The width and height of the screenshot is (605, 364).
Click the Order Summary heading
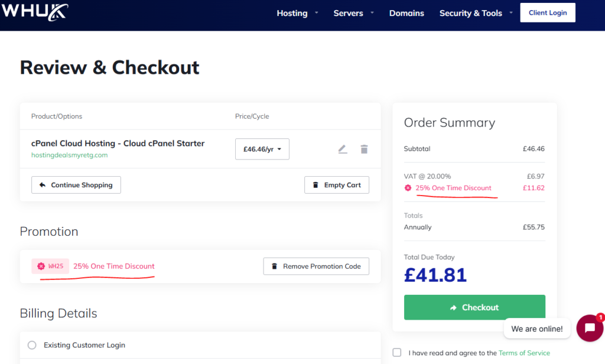coord(450,122)
